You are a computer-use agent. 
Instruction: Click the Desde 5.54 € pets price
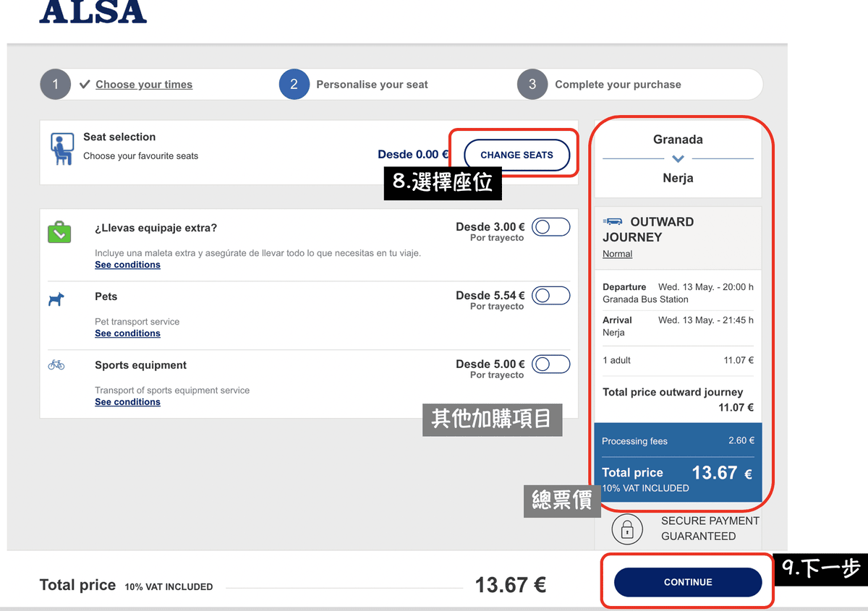(x=490, y=295)
